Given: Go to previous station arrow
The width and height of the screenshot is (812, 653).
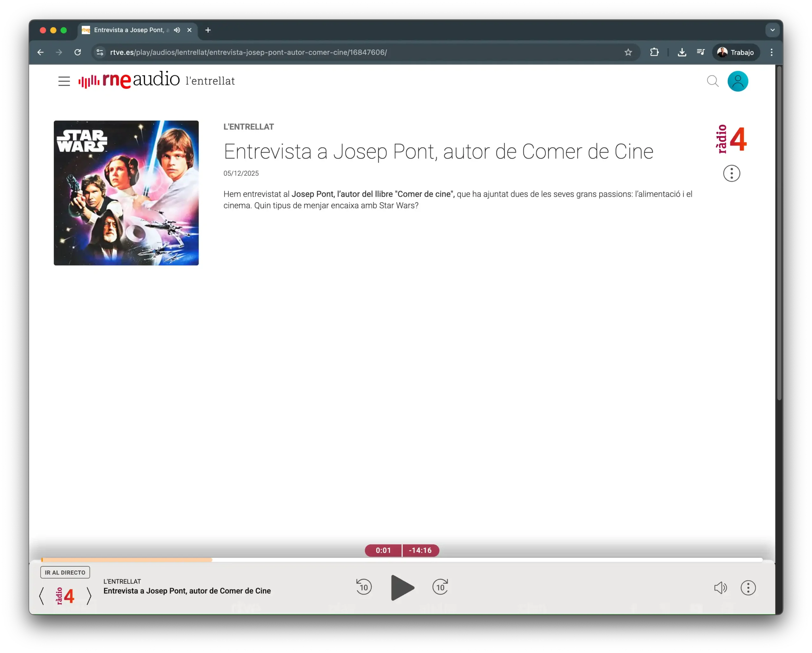Looking at the screenshot, I should [42, 596].
